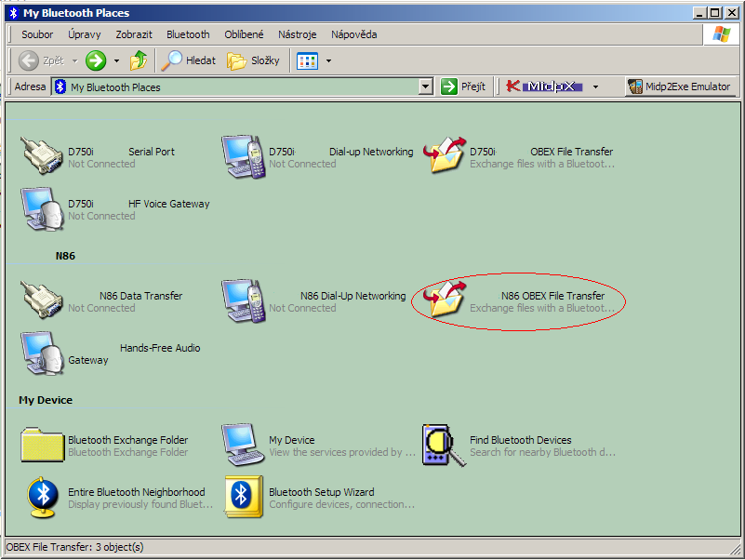Viewport: 745px width, 560px height.
Task: Launch the Midp2Exe Emulator button
Action: [679, 87]
